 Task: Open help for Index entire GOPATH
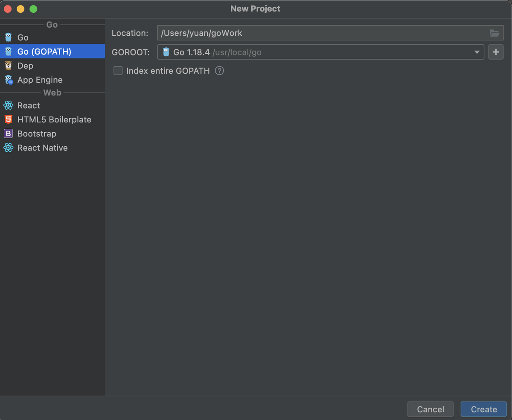coord(219,71)
